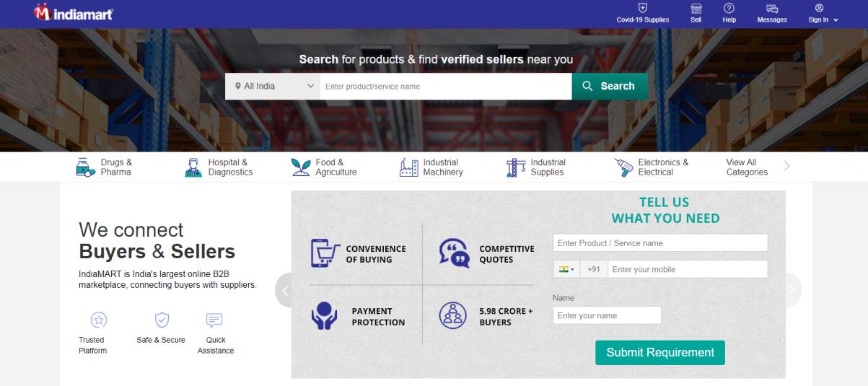Select the Hospital & Diagnostics doctor icon

pyautogui.click(x=193, y=167)
